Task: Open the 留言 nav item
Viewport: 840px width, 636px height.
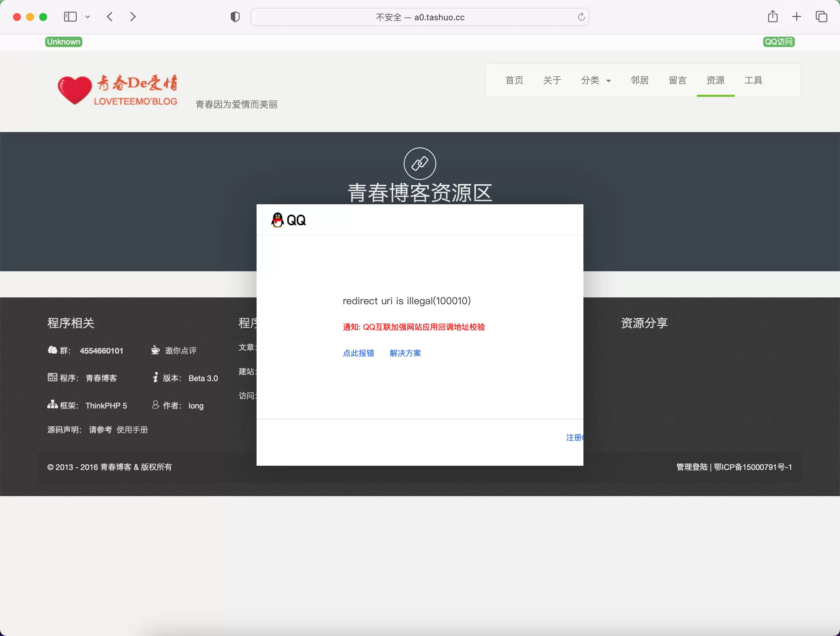Action: [x=678, y=80]
